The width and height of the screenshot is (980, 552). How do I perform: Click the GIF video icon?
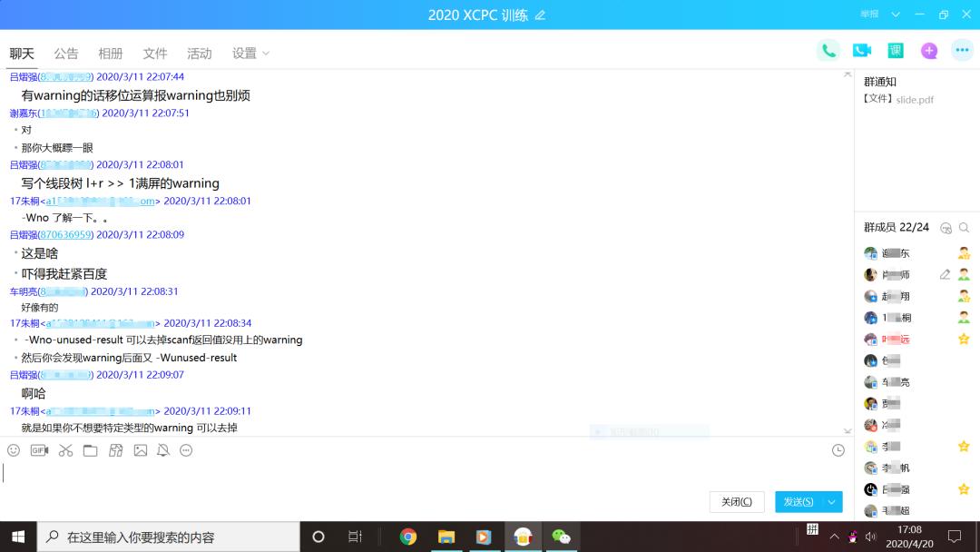pyautogui.click(x=39, y=450)
